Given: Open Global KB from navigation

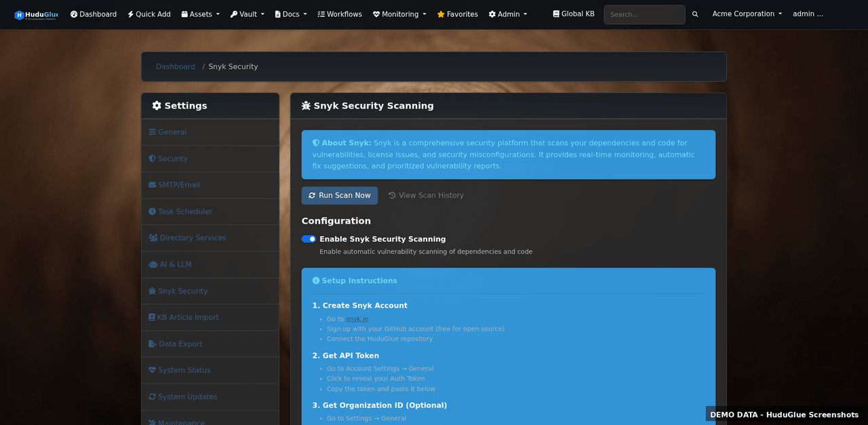Looking at the screenshot, I should (x=574, y=14).
